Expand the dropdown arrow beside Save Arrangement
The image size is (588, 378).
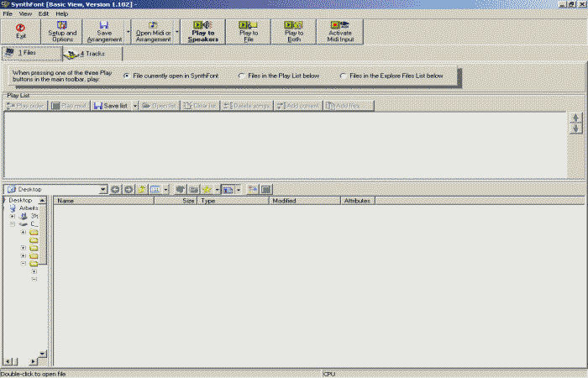pos(128,31)
